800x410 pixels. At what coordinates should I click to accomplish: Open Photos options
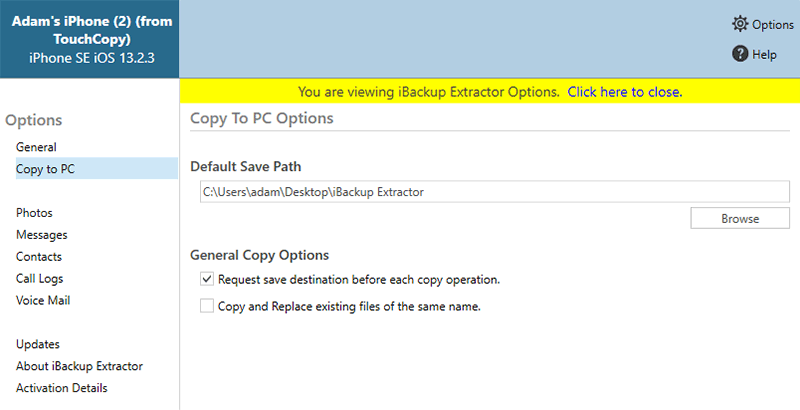coord(34,213)
